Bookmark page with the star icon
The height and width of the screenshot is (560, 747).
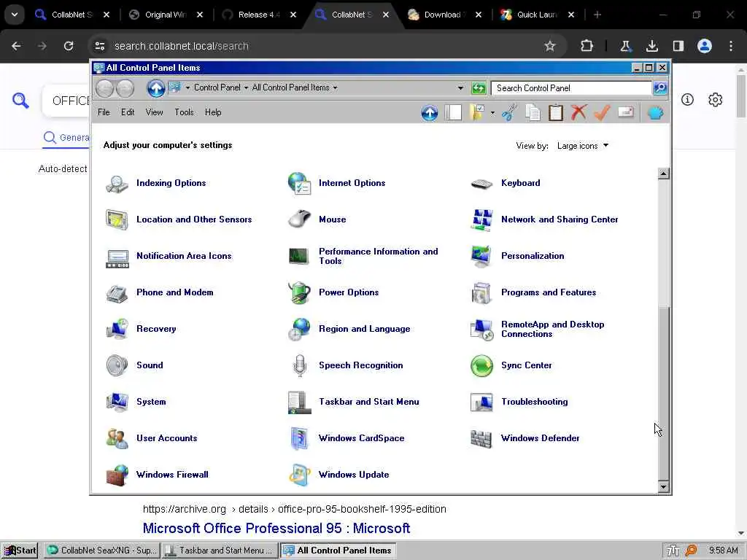[x=550, y=46]
